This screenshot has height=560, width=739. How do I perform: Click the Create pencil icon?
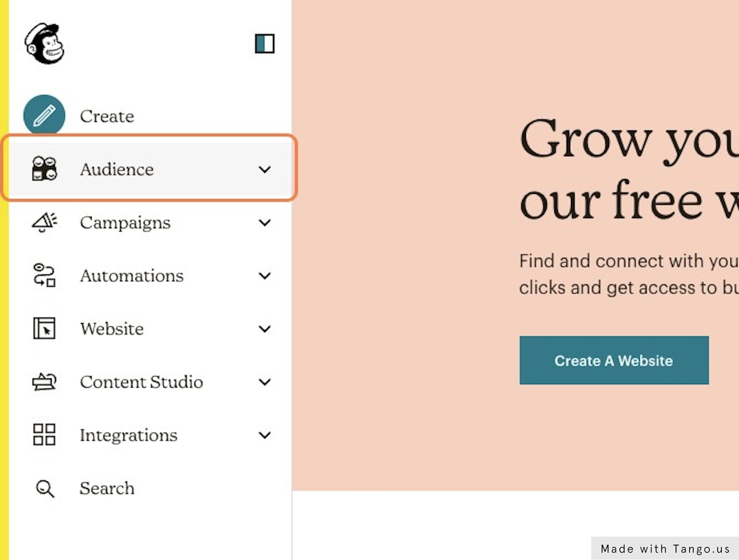coord(44,116)
